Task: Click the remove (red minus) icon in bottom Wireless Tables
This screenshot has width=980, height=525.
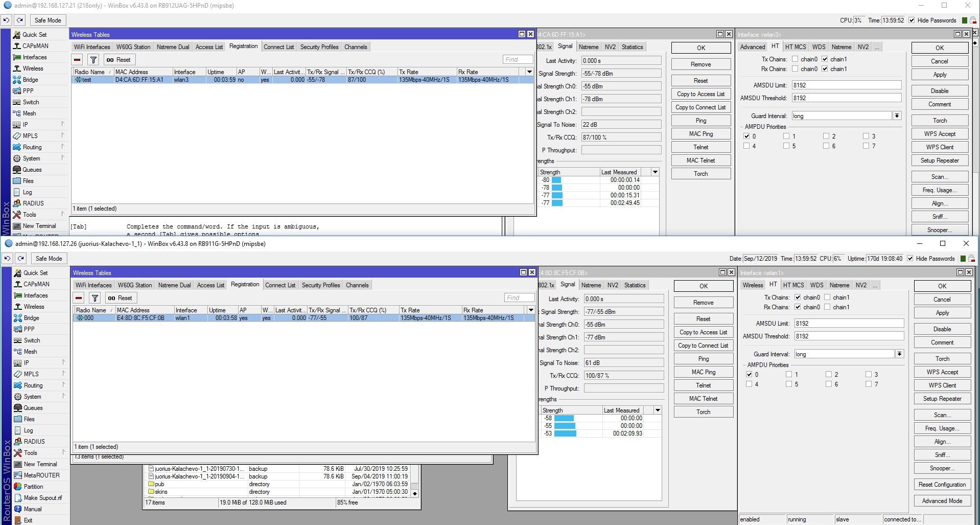Action: coord(79,298)
